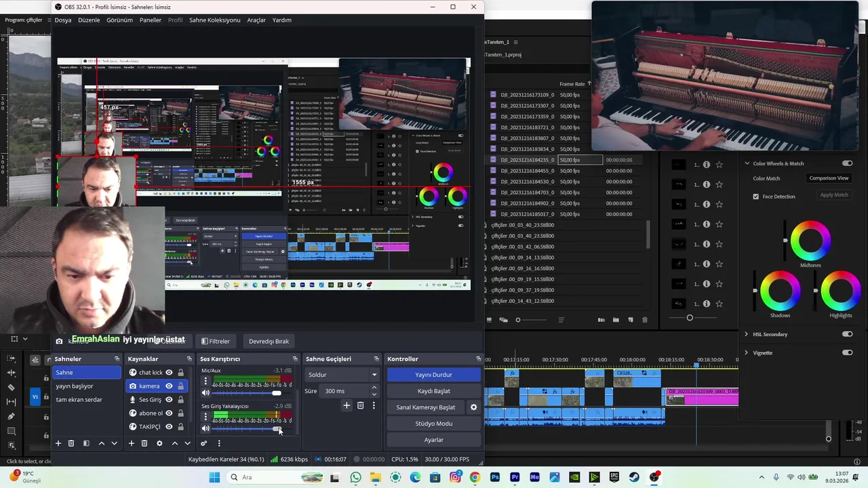Remove the scene transition with the trash icon
Image resolution: width=868 pixels, height=488 pixels.
[x=360, y=405]
